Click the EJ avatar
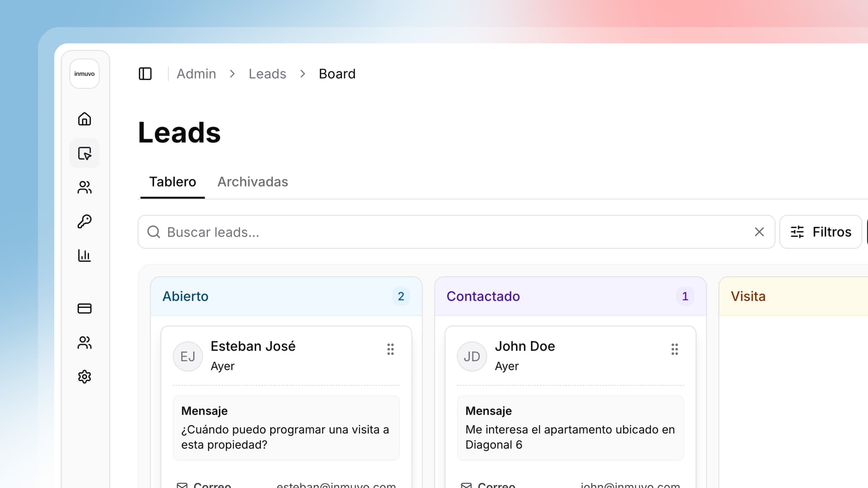Screen dimensions: 868x488 point(188,357)
